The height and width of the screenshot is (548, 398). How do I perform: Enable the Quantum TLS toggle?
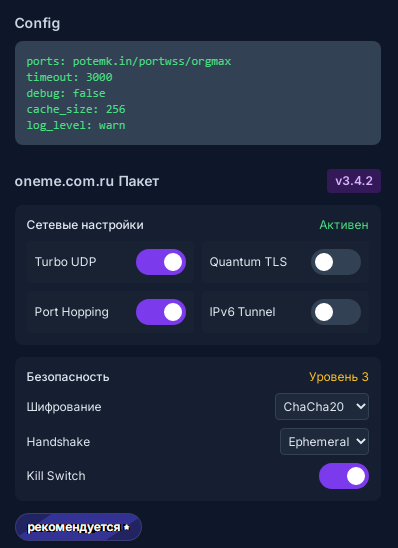pyautogui.click(x=336, y=262)
